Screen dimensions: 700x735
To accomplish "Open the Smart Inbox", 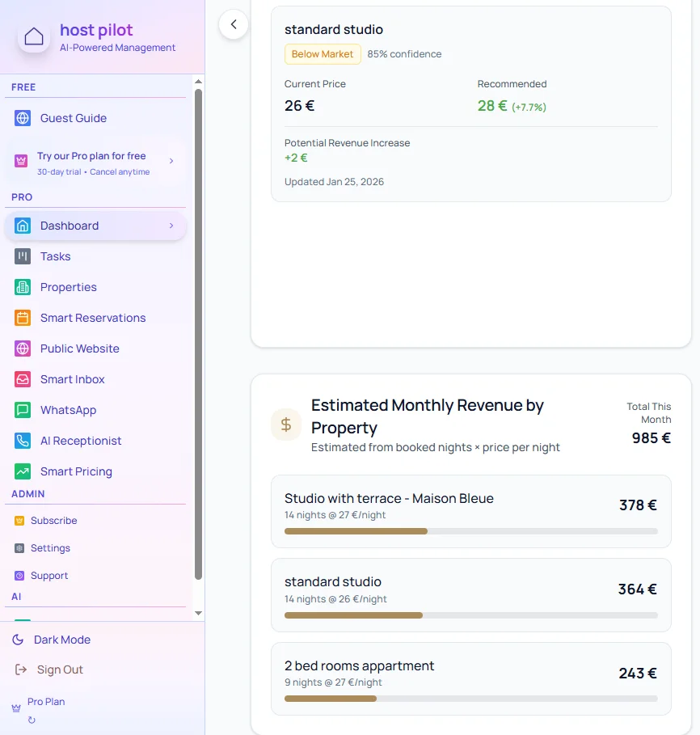I will tap(74, 379).
